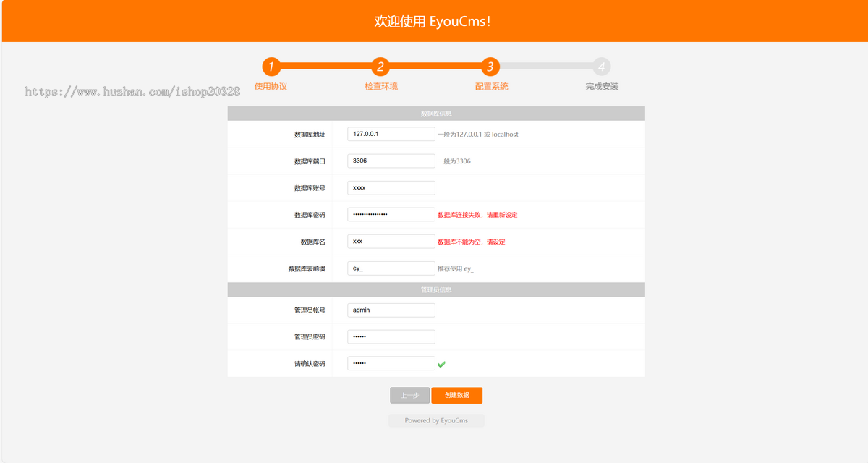Click the 请确认密码 password field
Screen dimensions: 868x463
click(391, 363)
